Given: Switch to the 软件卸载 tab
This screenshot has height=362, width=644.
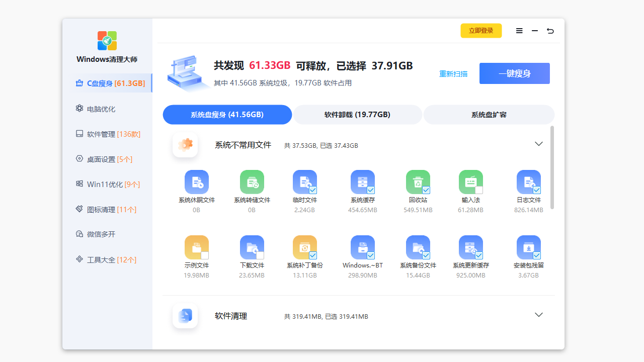Looking at the screenshot, I should pyautogui.click(x=357, y=115).
